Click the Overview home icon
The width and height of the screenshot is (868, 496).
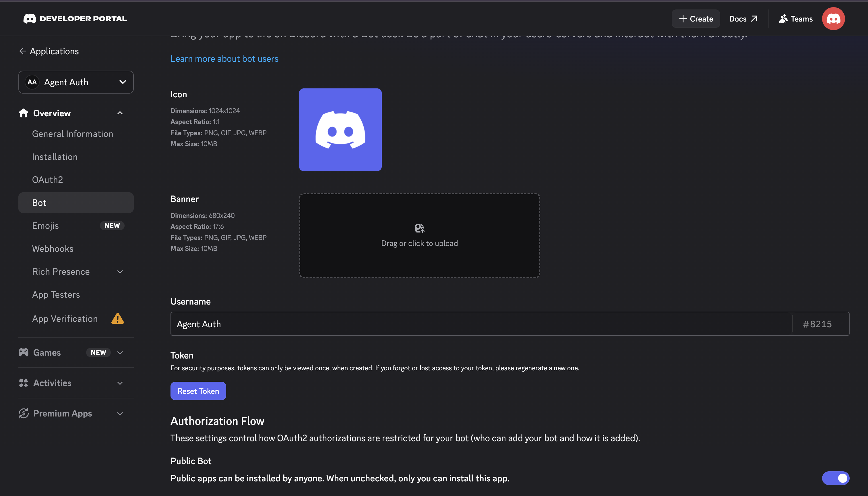click(x=24, y=113)
